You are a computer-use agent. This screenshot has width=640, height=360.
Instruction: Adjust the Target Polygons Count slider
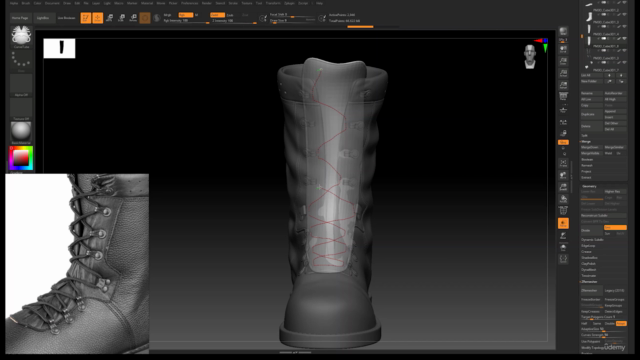pos(603,317)
